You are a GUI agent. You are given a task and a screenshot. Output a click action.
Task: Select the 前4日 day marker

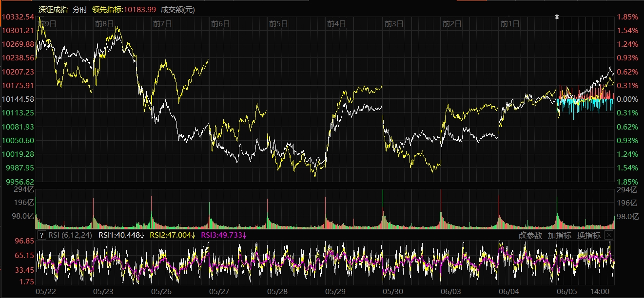point(336,23)
